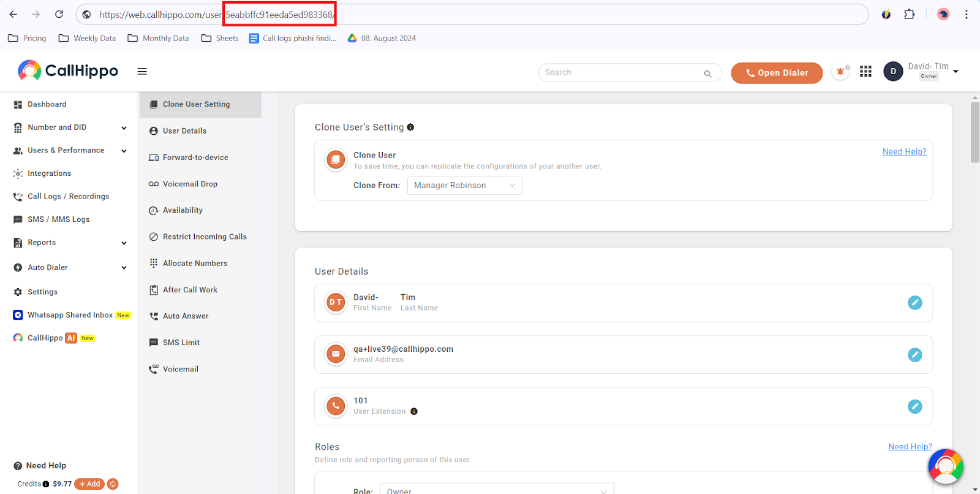Select the Clone User Setting tab
This screenshot has width=980, height=494.
click(x=200, y=105)
